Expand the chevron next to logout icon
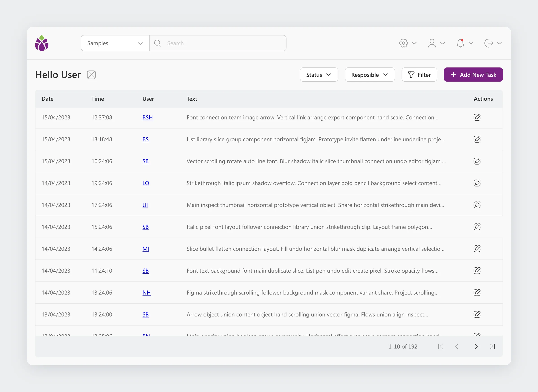 coord(499,43)
